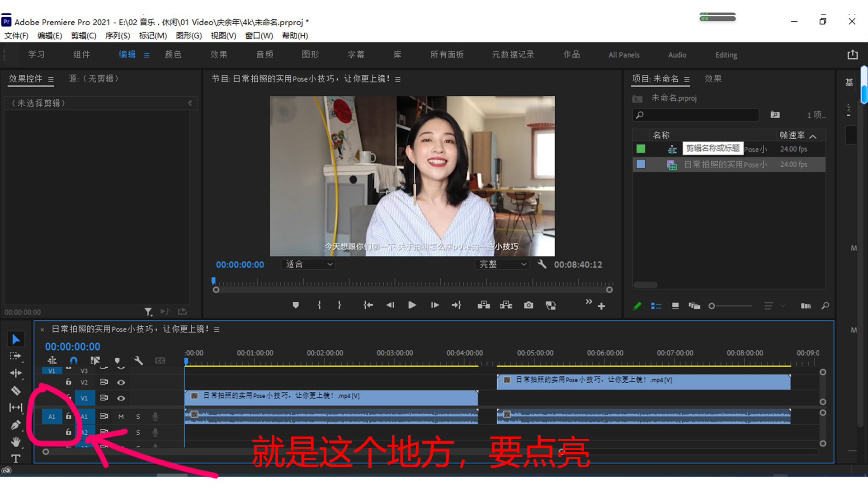Open timeline display settings wrench
This screenshot has width=868, height=488.
[x=138, y=361]
